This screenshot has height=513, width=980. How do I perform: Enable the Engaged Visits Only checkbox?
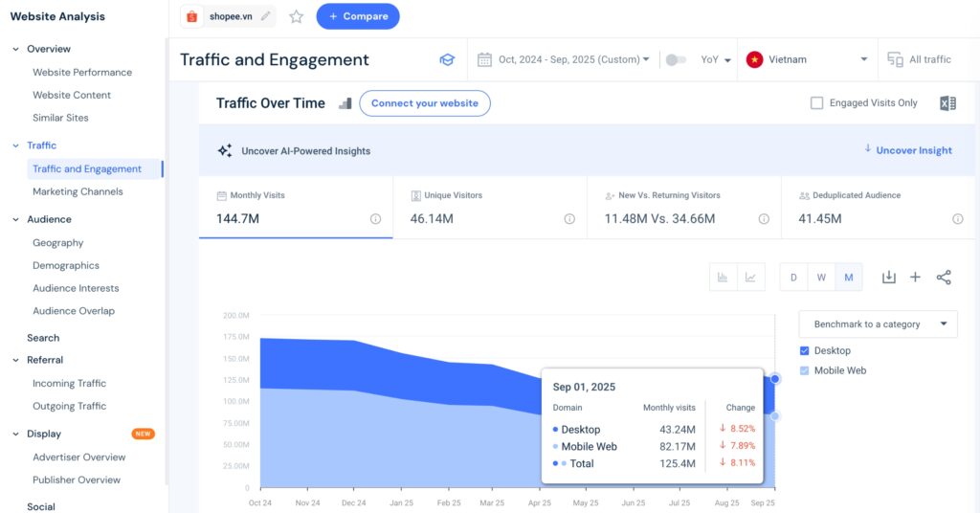tap(816, 103)
